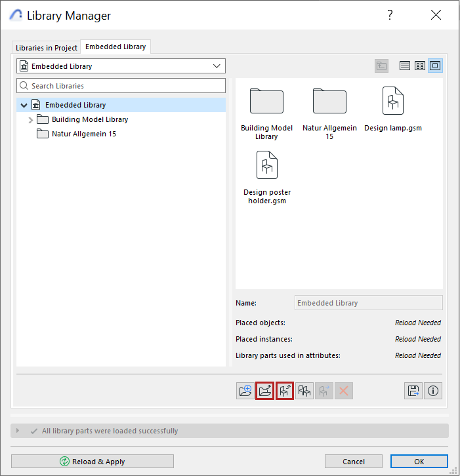
Task: Click the search magnifier icon
Action: (24, 86)
